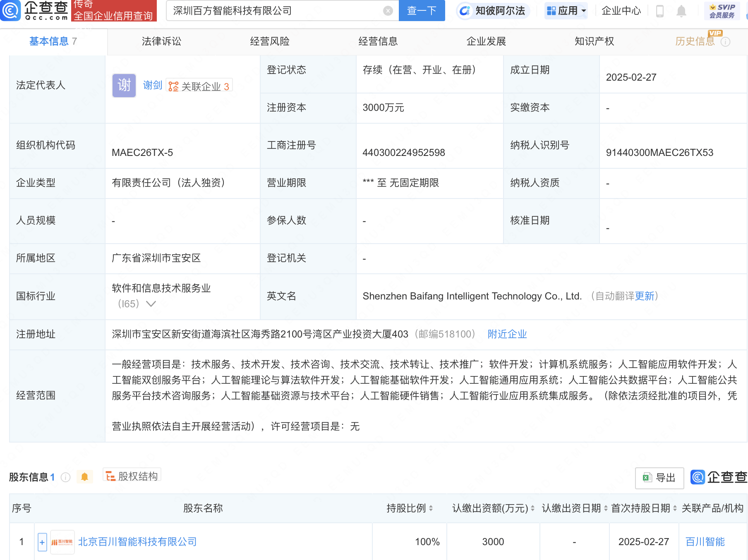The height and width of the screenshot is (560, 748).
Task: Open the 应用 dropdown menu
Action: (x=566, y=11)
